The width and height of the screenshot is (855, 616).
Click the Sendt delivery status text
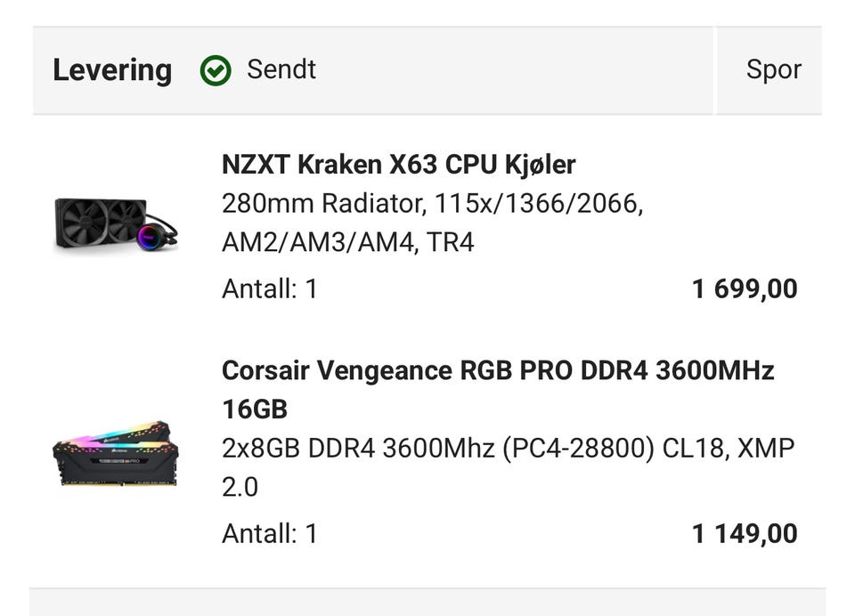click(281, 69)
